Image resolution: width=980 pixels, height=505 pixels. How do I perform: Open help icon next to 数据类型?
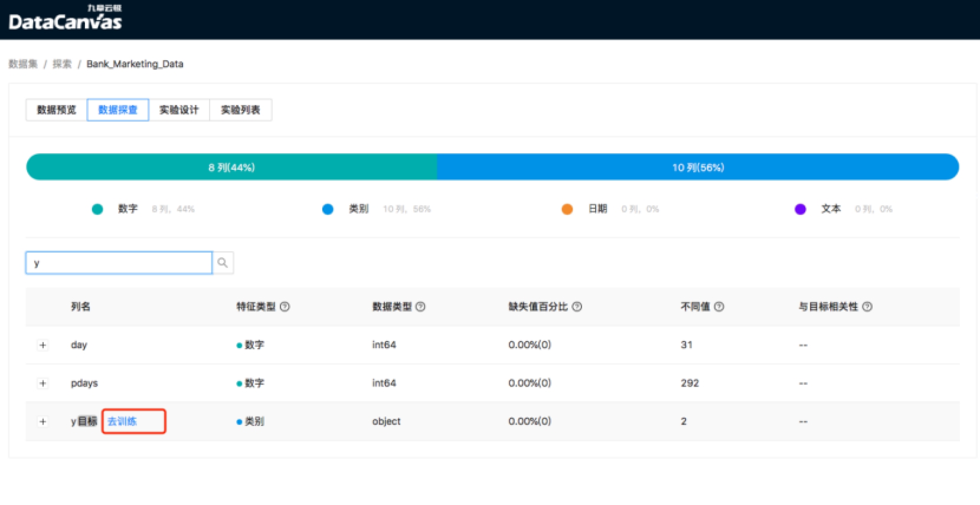[x=420, y=307]
